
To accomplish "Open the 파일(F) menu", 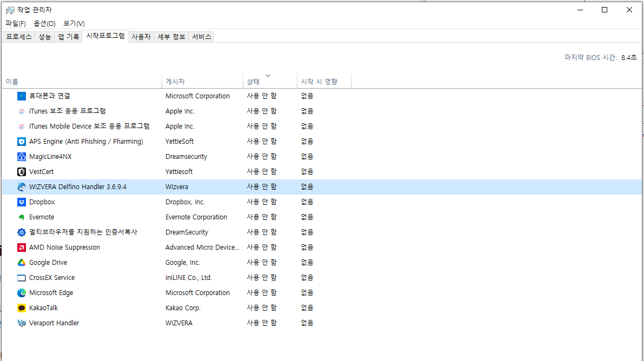I will 16,23.
